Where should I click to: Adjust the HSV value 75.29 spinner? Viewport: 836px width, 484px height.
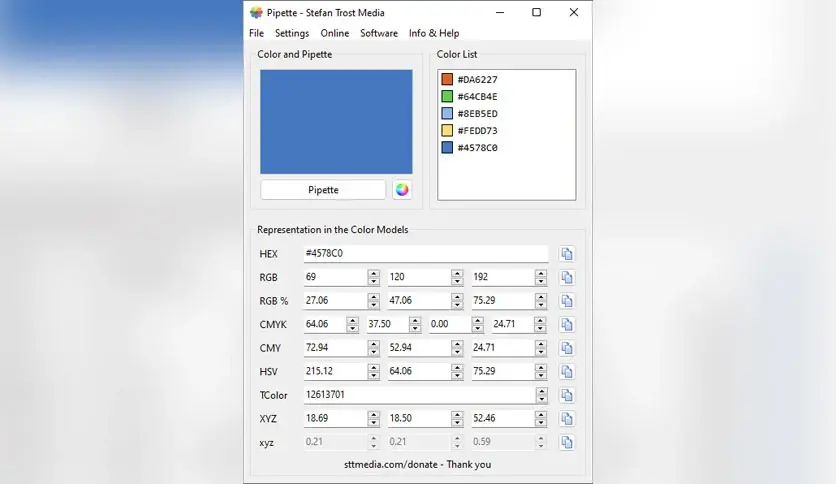coord(541,372)
